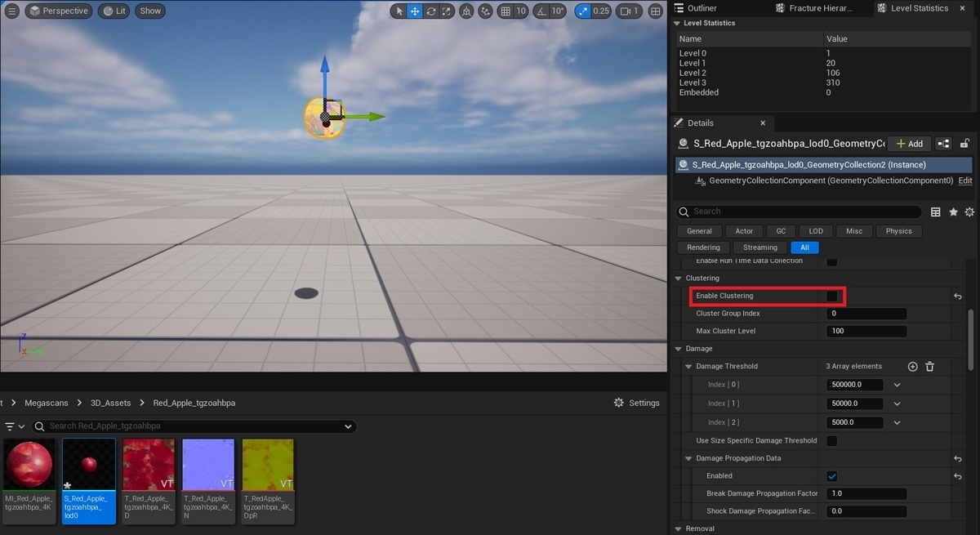Add element to Damage Threshold array
The image size is (980, 535).
tap(913, 367)
